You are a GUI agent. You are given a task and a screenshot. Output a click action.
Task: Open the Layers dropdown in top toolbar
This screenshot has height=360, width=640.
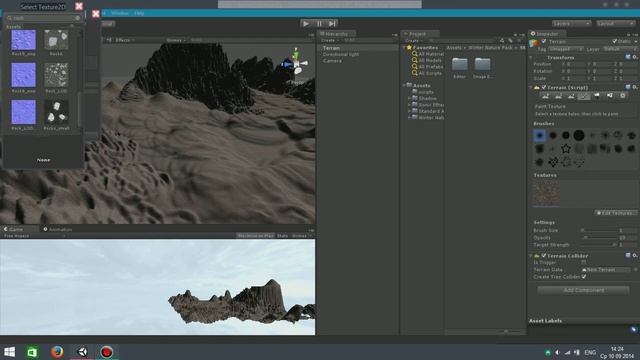571,24
